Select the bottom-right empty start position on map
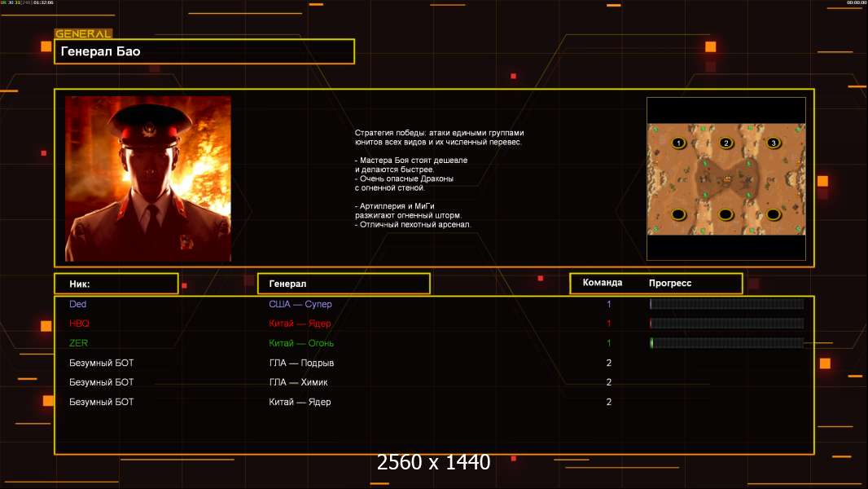Image resolution: width=868 pixels, height=489 pixels. point(774,214)
